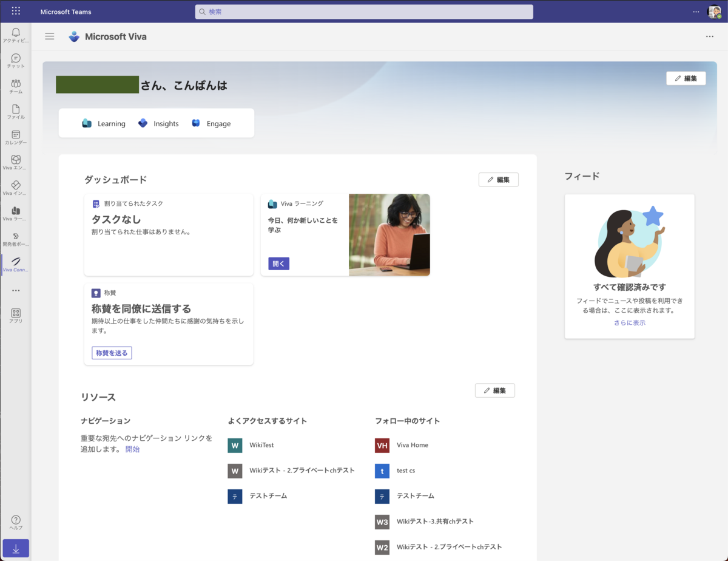
Task: Click the ナビゲーション heading
Action: pyautogui.click(x=106, y=421)
